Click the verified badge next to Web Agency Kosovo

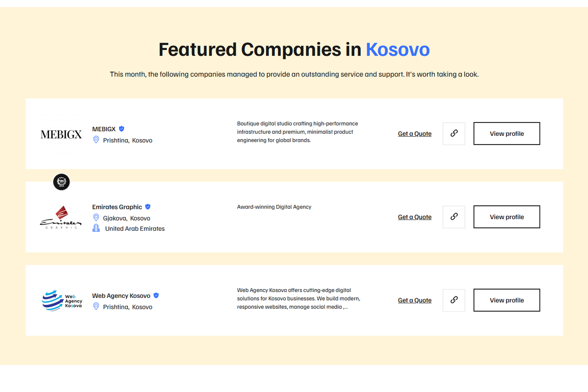[x=156, y=295]
